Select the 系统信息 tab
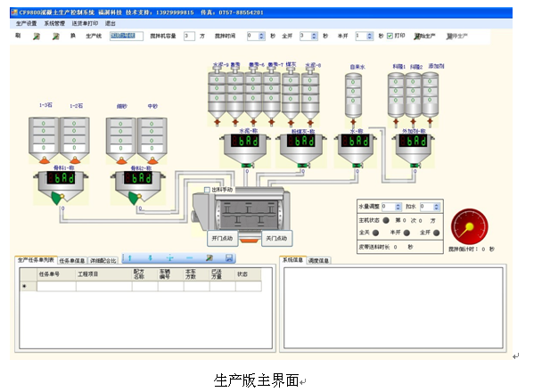 pyautogui.click(x=292, y=260)
